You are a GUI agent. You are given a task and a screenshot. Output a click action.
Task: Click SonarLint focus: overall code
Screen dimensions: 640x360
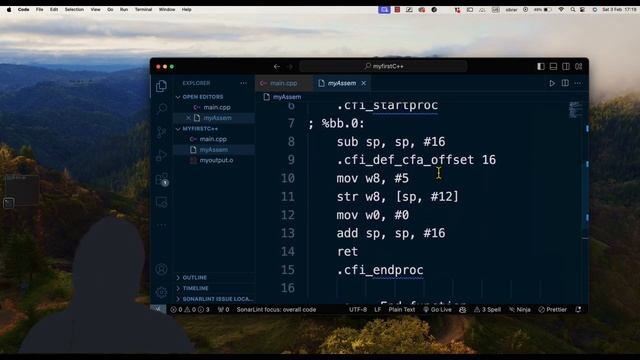pos(276,310)
